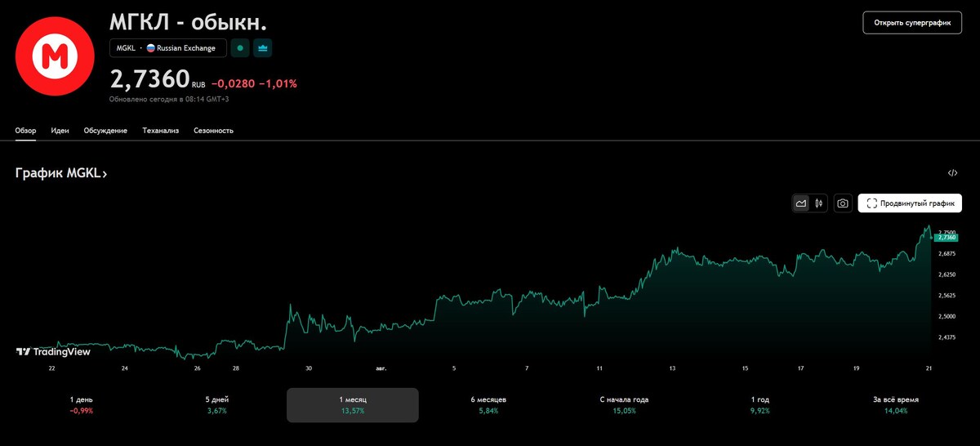Click the −0,0280 −1,01% change value
This screenshot has height=446, width=980.
point(254,83)
